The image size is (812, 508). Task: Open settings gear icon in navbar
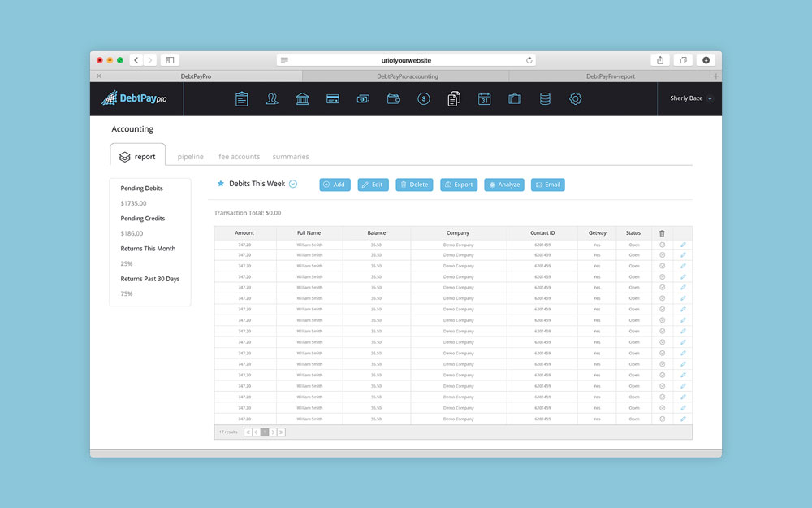coord(575,99)
